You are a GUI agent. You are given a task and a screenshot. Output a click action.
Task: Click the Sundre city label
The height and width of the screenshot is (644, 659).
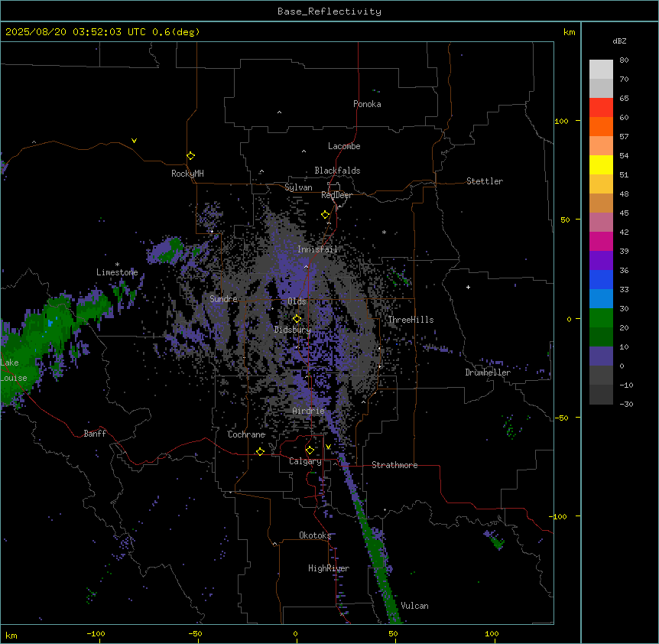pos(223,299)
